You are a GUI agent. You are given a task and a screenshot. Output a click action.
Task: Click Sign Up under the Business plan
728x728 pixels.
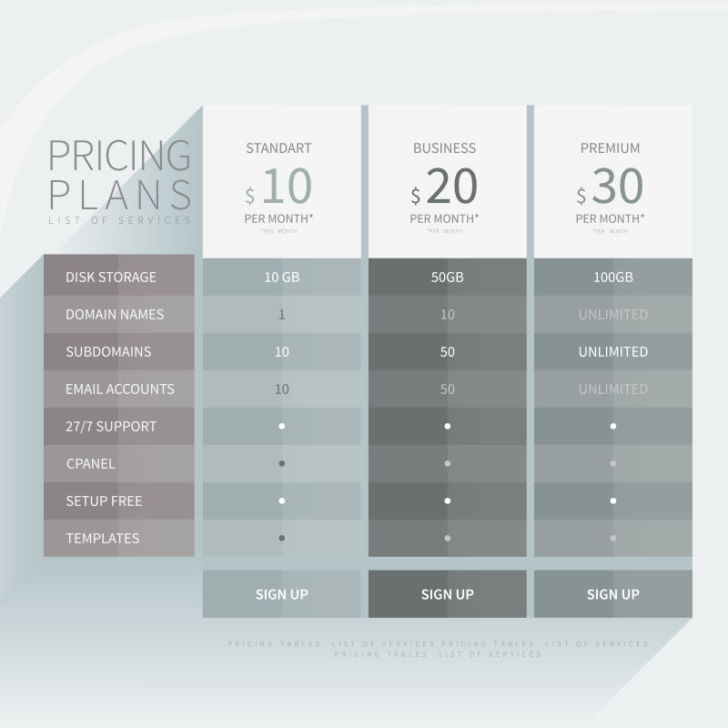coord(447,594)
